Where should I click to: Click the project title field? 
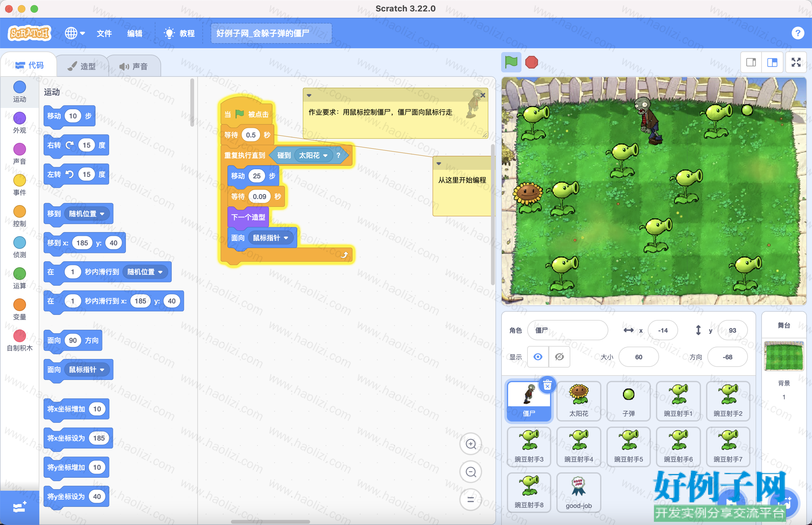[x=271, y=33]
